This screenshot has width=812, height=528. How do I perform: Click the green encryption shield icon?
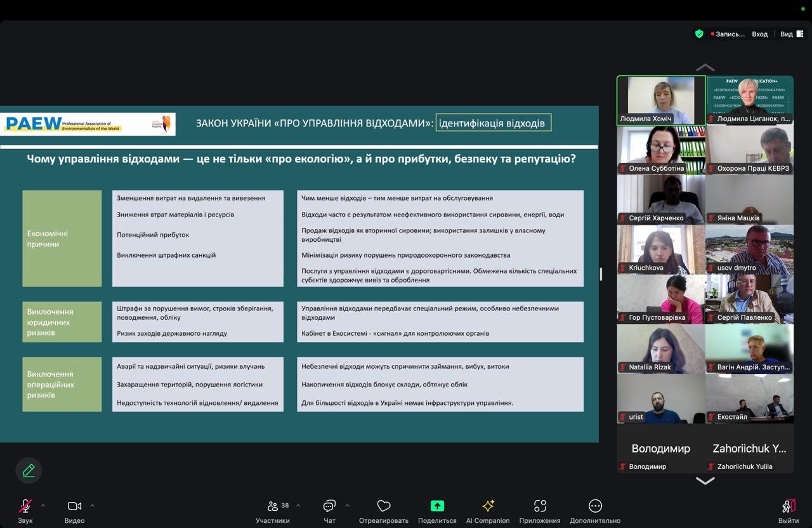pos(699,34)
